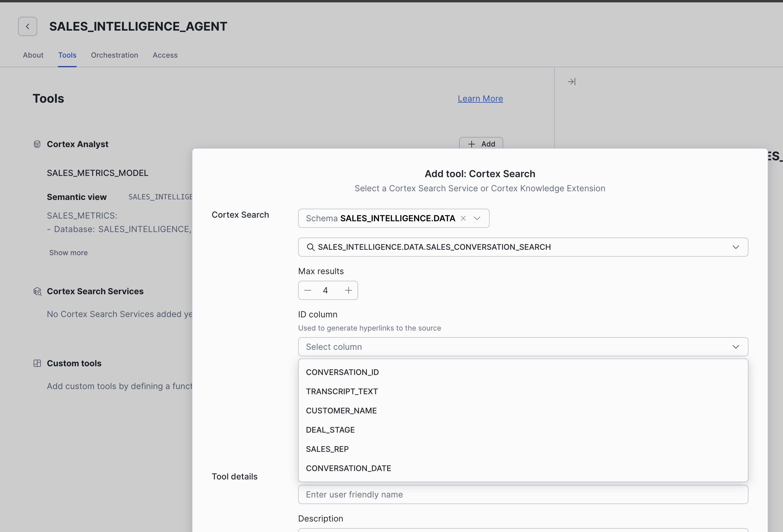Open the Cortex Search service dropdown
The height and width of the screenshot is (532, 783).
pos(736,247)
